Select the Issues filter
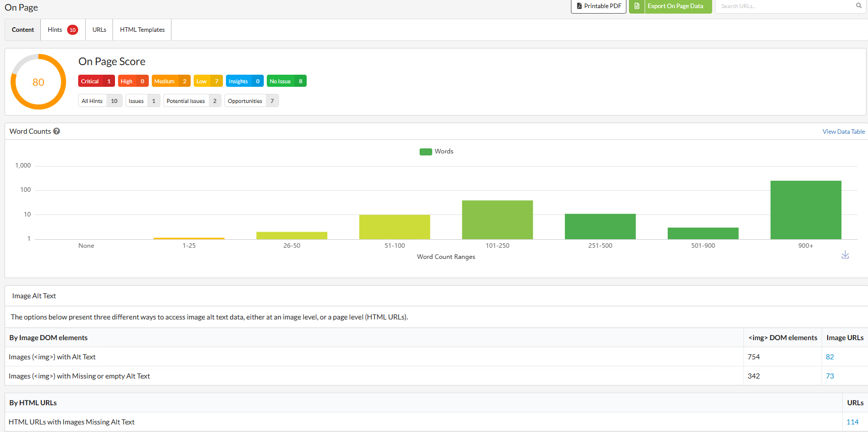Image resolution: width=868 pixels, height=432 pixels. [x=143, y=101]
